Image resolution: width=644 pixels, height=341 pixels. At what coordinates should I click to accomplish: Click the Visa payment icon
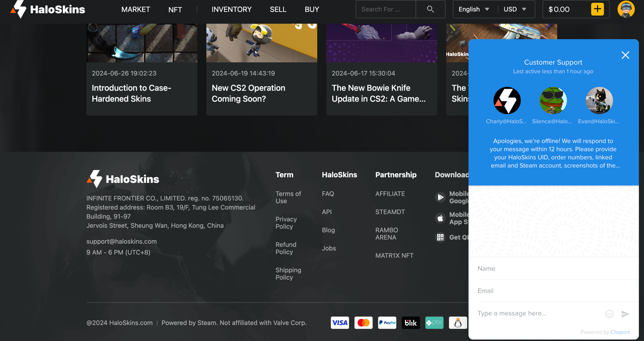coord(340,323)
